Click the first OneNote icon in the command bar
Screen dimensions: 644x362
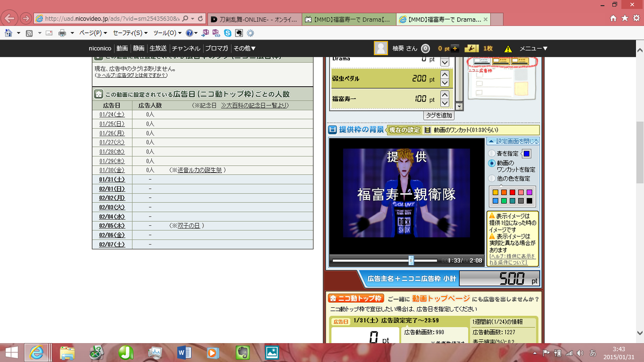click(x=206, y=33)
